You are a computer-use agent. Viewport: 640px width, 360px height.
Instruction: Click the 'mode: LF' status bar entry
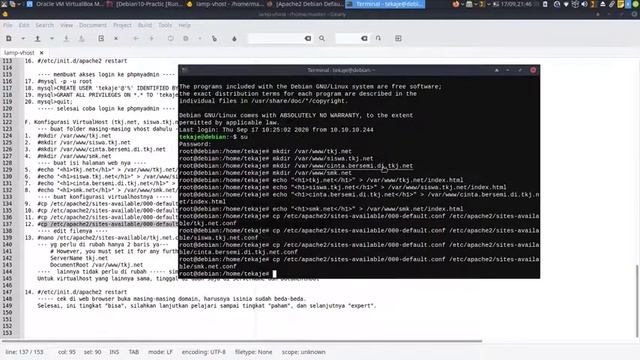160,352
